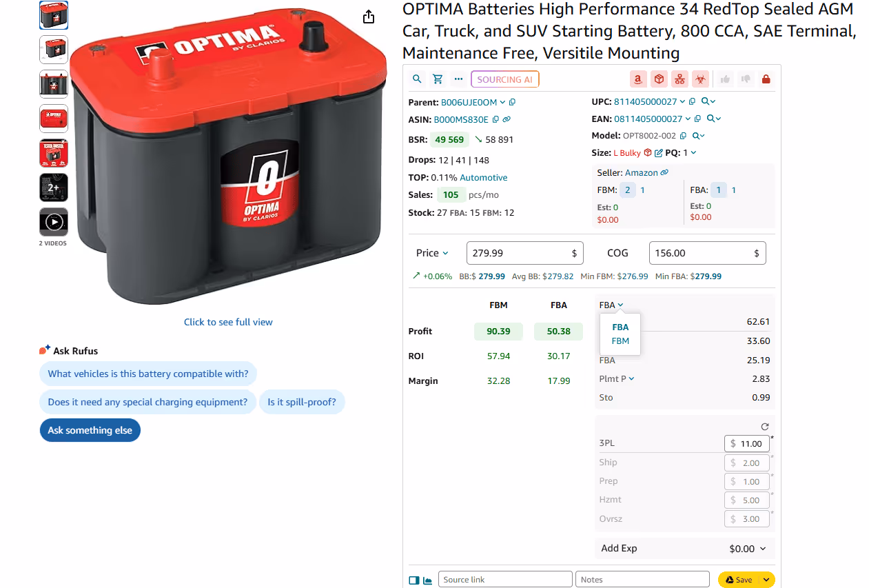This screenshot has width=869, height=588.
Task: Click the BSR value 49 569
Action: [449, 139]
